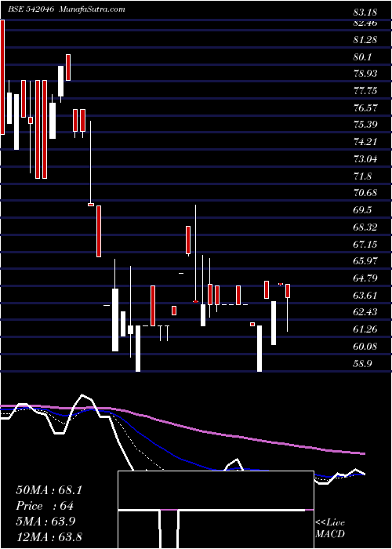Click the 60.08 price axis label
This screenshot has width=392, height=549.
[x=365, y=347]
